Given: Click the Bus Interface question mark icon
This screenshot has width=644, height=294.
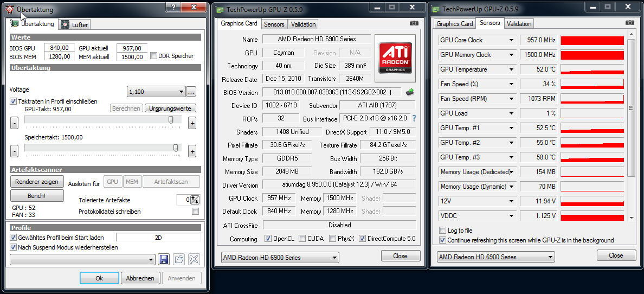Looking at the screenshot, I should (x=414, y=118).
